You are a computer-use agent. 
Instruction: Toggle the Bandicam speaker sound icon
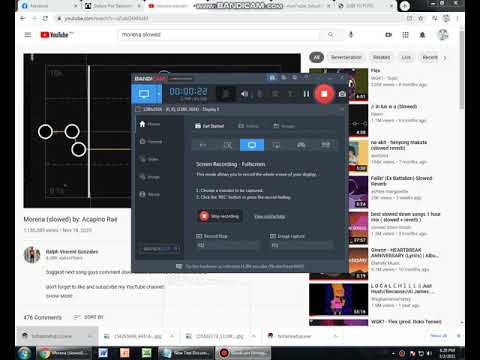point(244,94)
